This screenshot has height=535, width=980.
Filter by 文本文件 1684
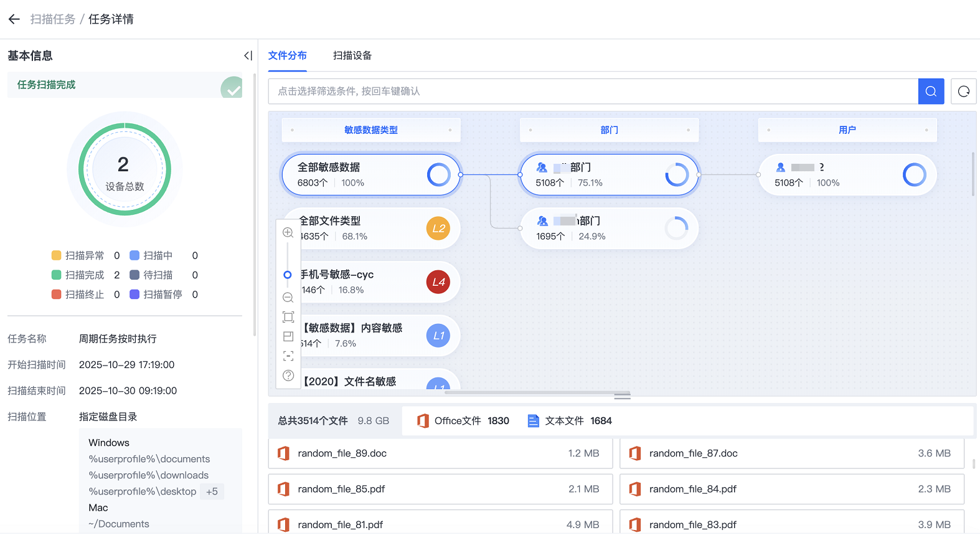tap(570, 421)
